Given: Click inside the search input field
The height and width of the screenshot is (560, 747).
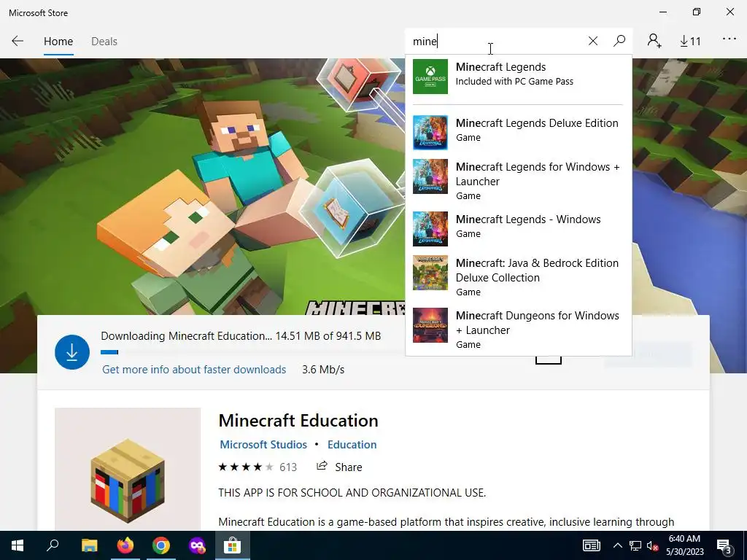Looking at the screenshot, I should tap(495, 41).
